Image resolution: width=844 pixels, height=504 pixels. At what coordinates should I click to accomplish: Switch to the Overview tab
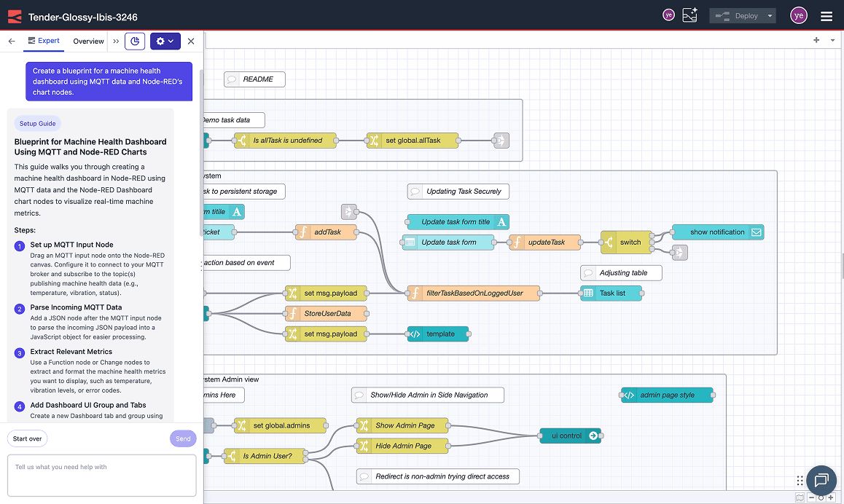tap(88, 42)
